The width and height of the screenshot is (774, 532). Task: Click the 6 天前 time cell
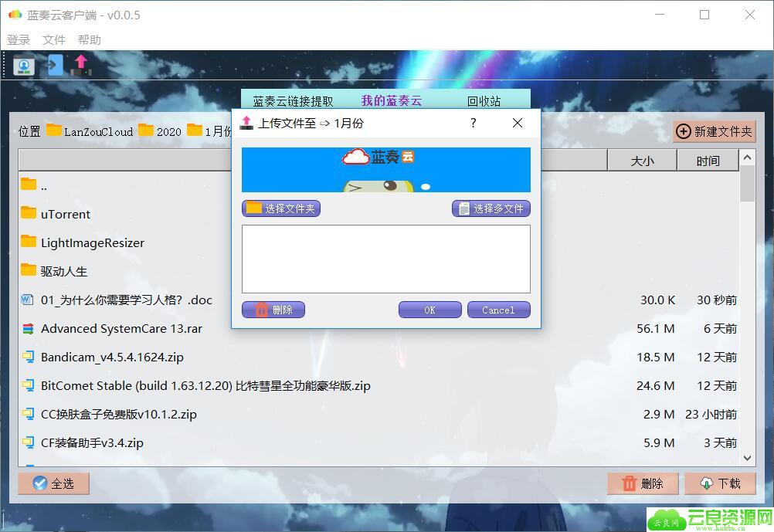[720, 329]
